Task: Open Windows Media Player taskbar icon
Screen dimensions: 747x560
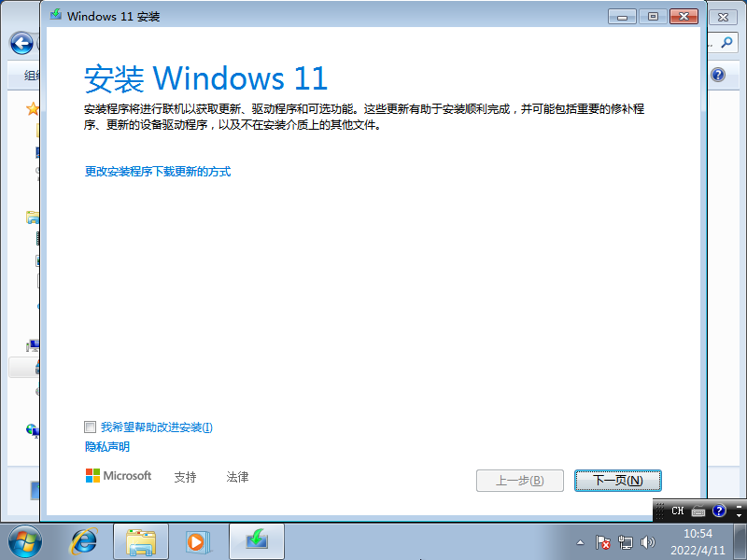Action: [196, 542]
